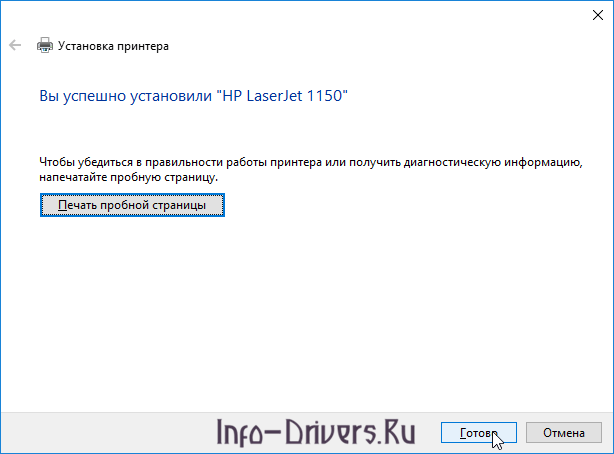
Task: Click the Печать пробной страницы button
Action: (x=132, y=205)
